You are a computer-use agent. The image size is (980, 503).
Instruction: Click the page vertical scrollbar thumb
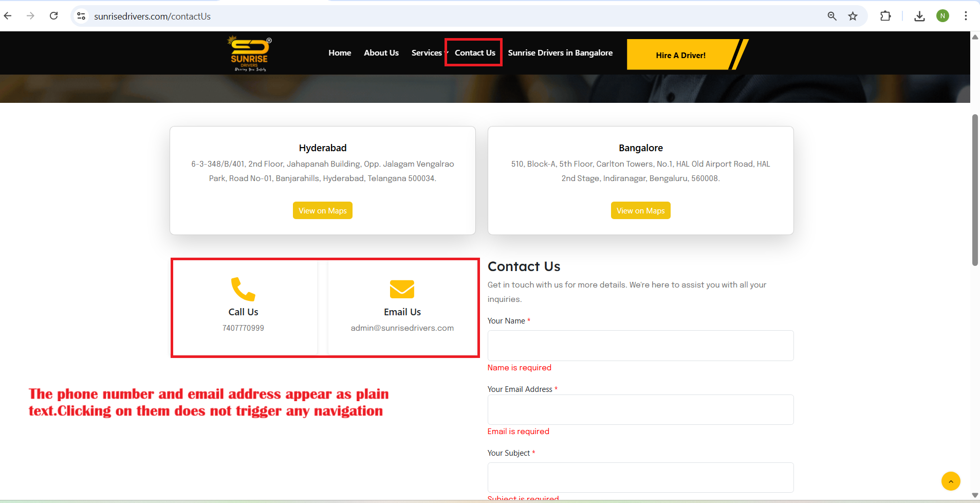pos(975,189)
